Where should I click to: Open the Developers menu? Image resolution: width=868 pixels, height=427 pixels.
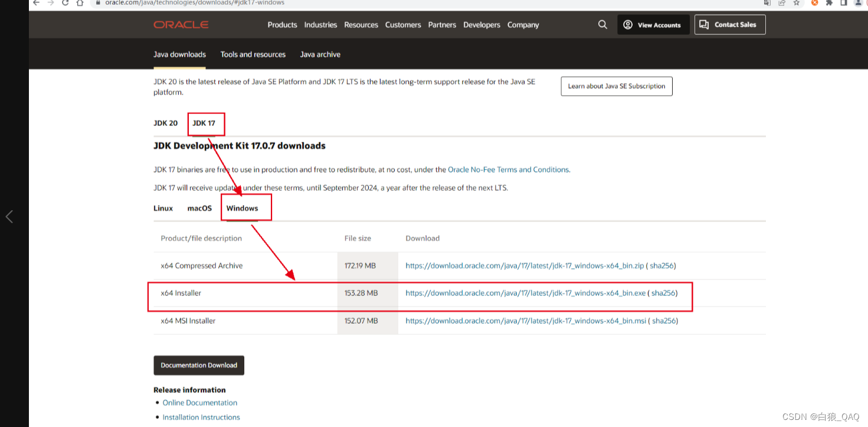tap(482, 25)
